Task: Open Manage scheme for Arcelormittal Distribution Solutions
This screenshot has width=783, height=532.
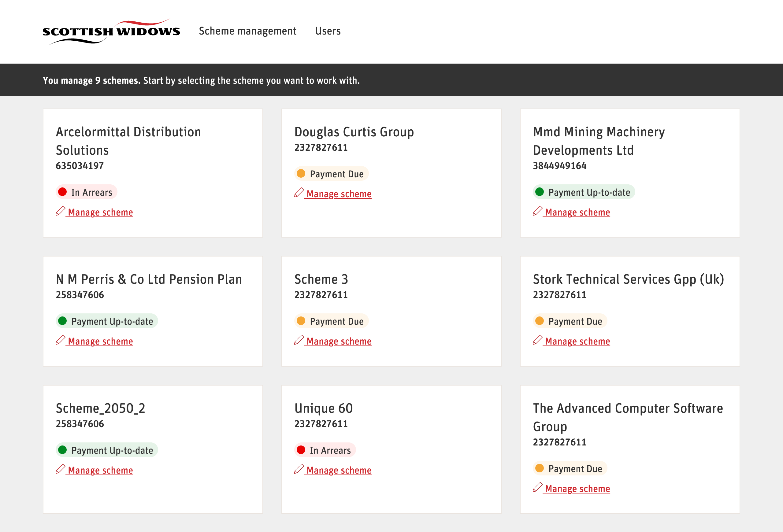Action: click(100, 212)
